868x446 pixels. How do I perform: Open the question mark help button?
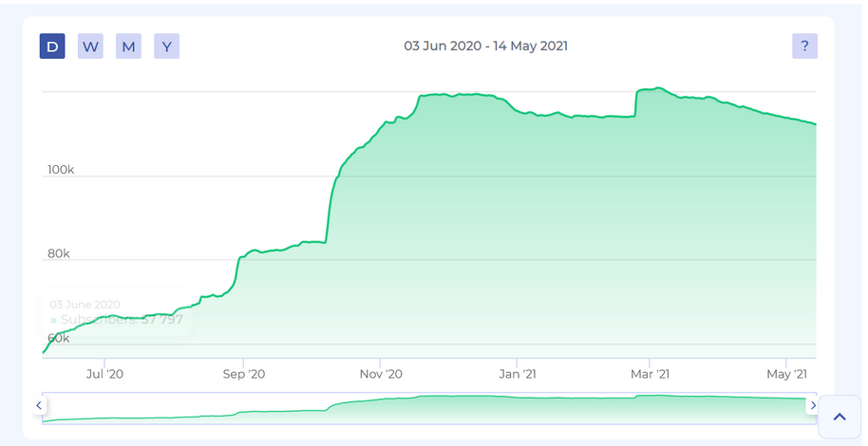pos(804,46)
